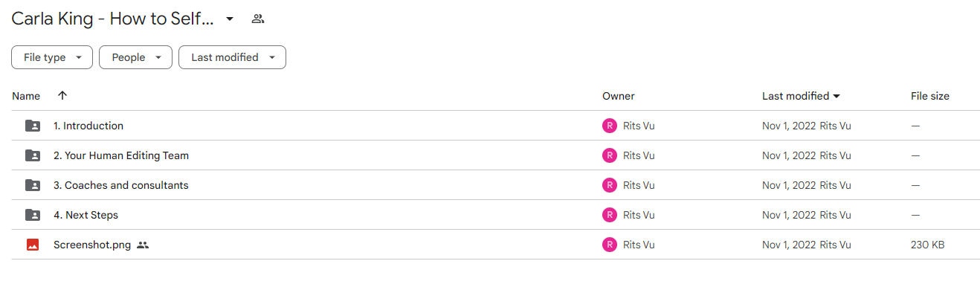The width and height of the screenshot is (980, 287).
Task: Click the red image icon for Screenshot.png
Action: click(x=32, y=245)
